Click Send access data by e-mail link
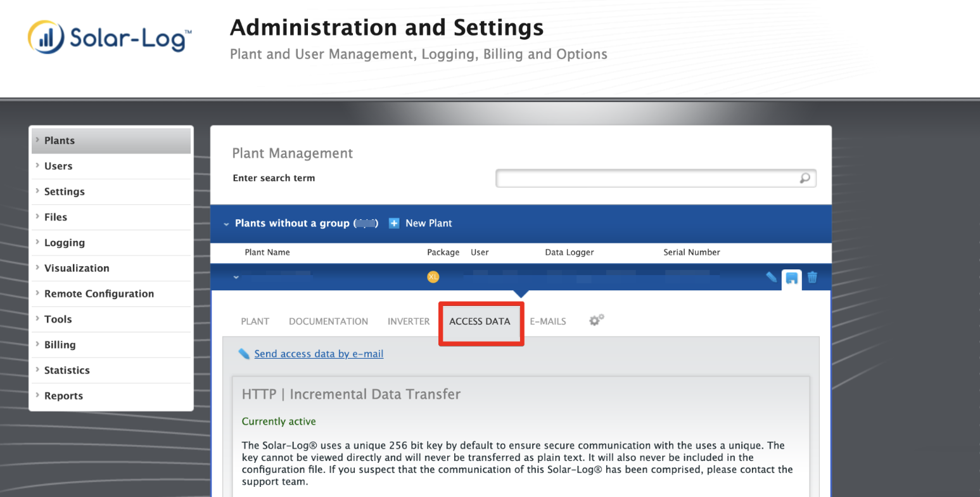 pyautogui.click(x=319, y=354)
